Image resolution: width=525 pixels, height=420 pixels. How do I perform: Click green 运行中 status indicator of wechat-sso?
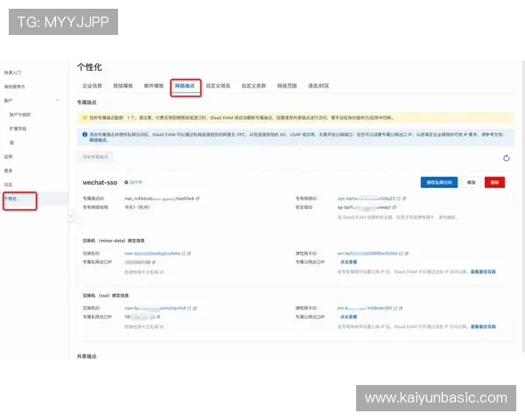(133, 182)
